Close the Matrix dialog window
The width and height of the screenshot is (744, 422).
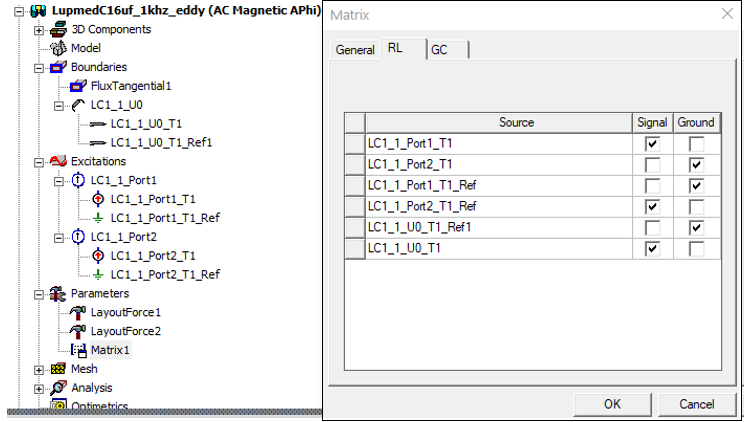point(727,14)
